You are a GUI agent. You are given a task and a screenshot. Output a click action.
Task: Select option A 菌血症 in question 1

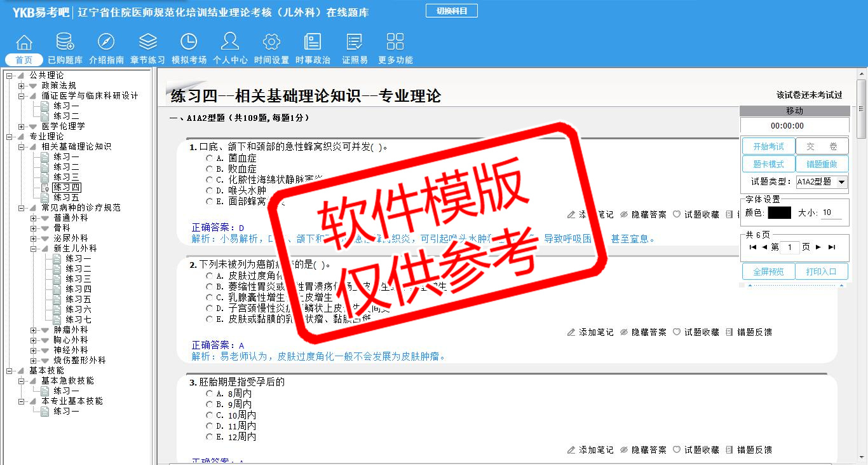click(x=209, y=158)
